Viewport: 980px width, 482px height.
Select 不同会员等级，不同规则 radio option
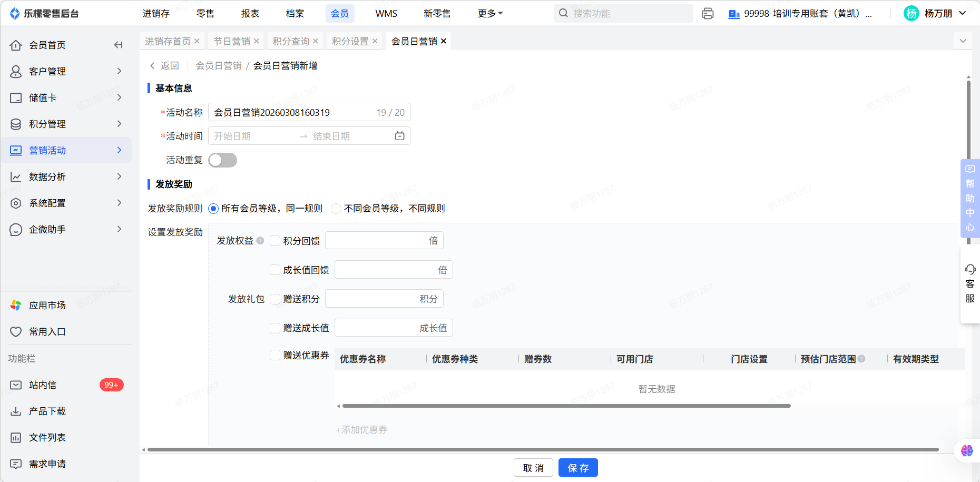pos(336,209)
